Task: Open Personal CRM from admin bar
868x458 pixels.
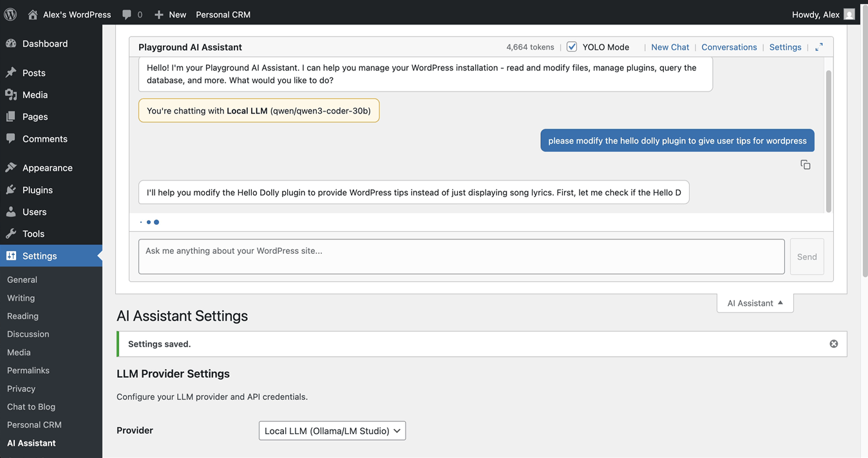Action: click(x=223, y=14)
